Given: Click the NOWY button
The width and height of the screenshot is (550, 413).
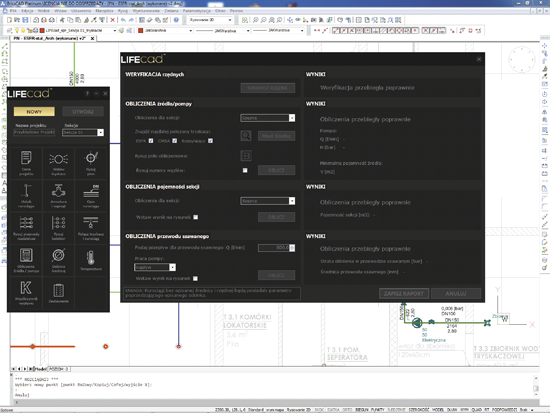Looking at the screenshot, I should point(34,112).
